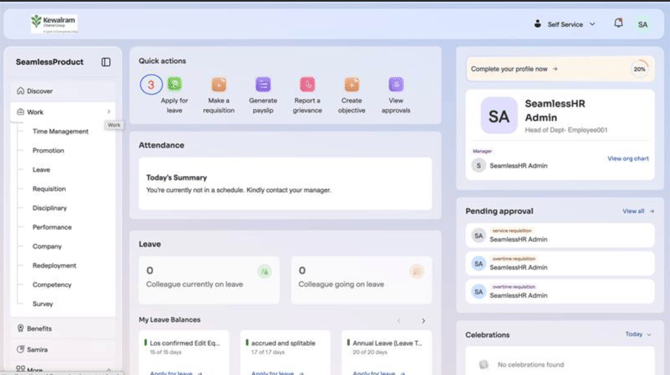The height and width of the screenshot is (375, 670).
Task: Click the Benefits sidebar icon
Action: pos(20,328)
